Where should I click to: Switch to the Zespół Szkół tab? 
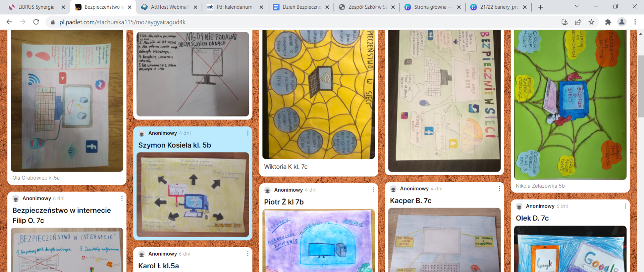pyautogui.click(x=367, y=7)
